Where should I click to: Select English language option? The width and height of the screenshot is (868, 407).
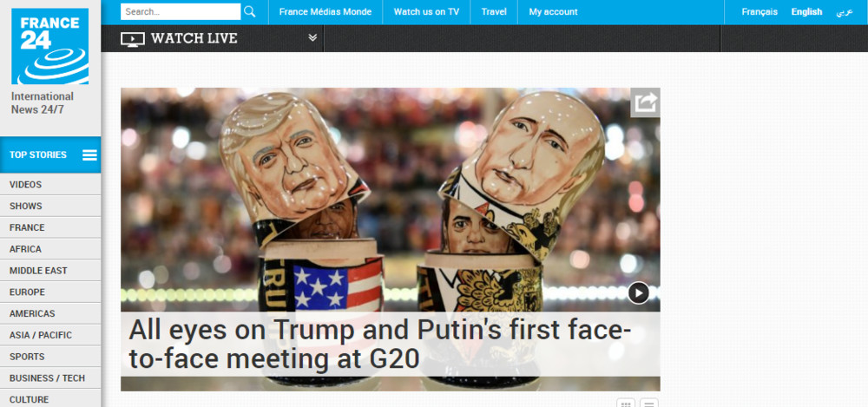point(806,11)
